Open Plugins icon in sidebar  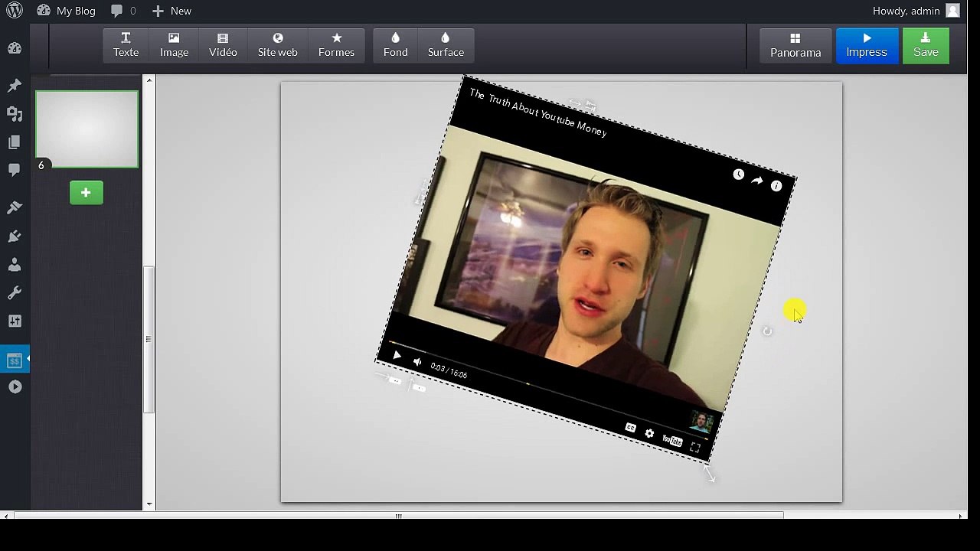(15, 236)
